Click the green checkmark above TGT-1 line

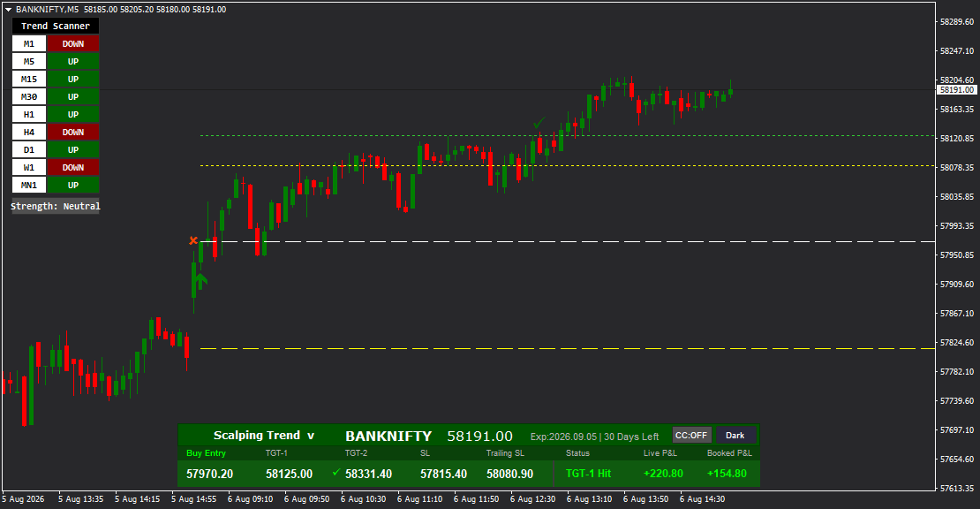[x=539, y=123]
